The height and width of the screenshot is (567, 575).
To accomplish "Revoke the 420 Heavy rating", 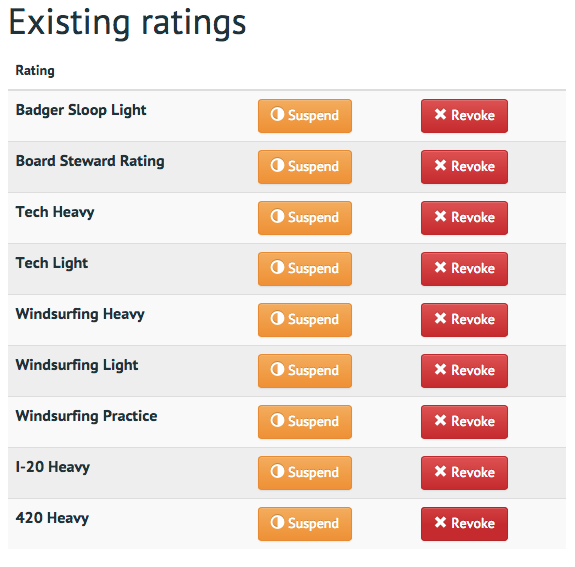I will pos(464,524).
